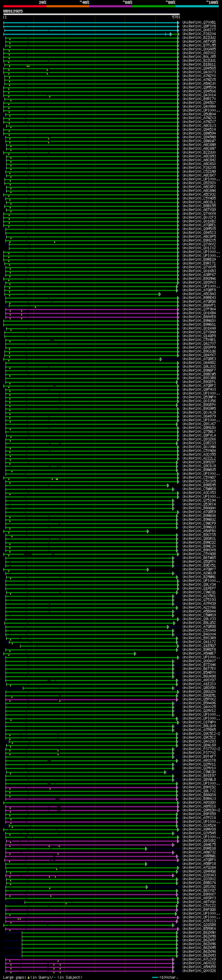
Task: Select label UniRef100_P26205
Action: (199, 168)
